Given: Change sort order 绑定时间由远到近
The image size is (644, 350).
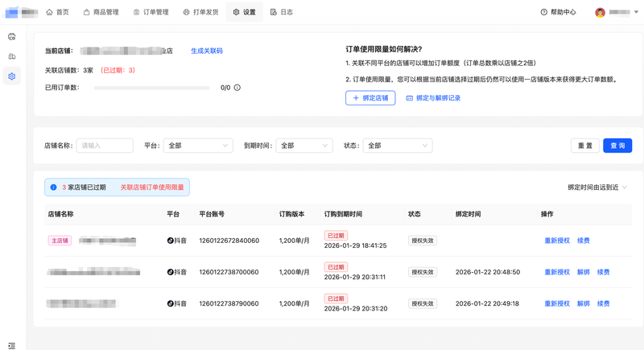Looking at the screenshot, I should click(597, 187).
